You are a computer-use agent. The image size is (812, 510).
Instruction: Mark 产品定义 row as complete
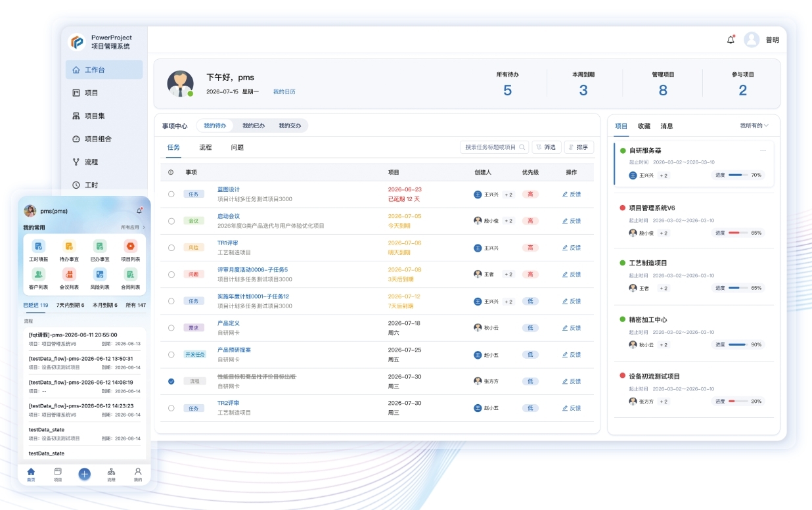pos(171,327)
